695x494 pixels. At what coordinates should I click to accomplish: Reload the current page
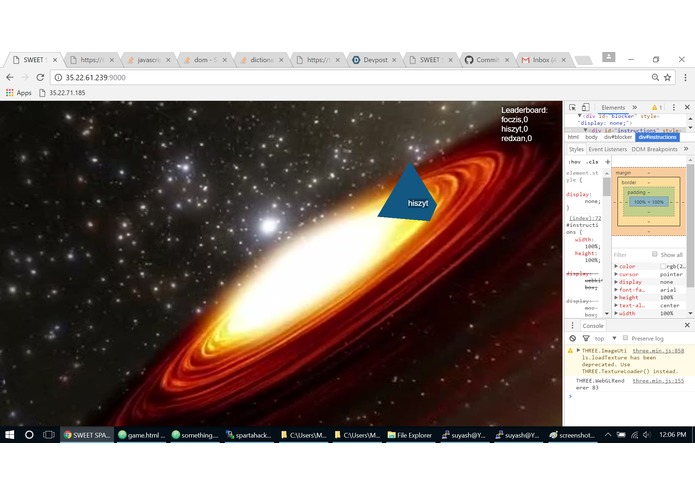(40, 78)
